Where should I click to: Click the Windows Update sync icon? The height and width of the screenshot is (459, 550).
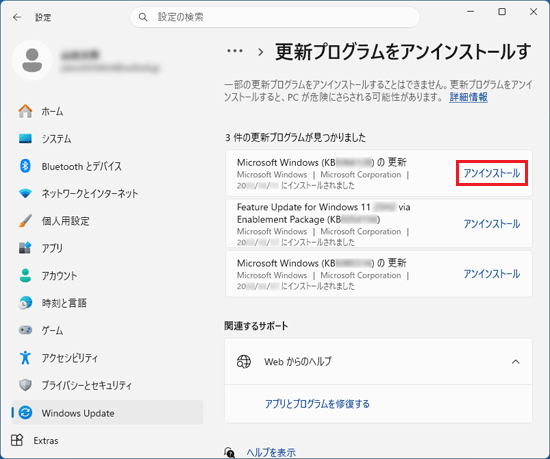(25, 412)
